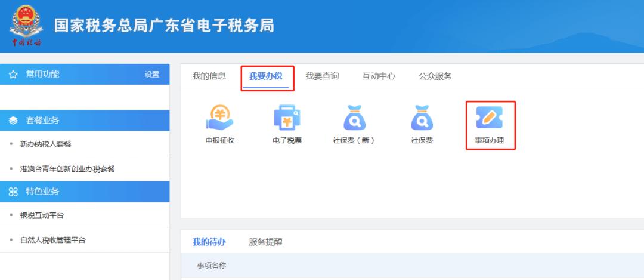Click the 套餐业务 section header
Image resolution: width=644 pixels, height=280 pixels.
[x=85, y=121]
